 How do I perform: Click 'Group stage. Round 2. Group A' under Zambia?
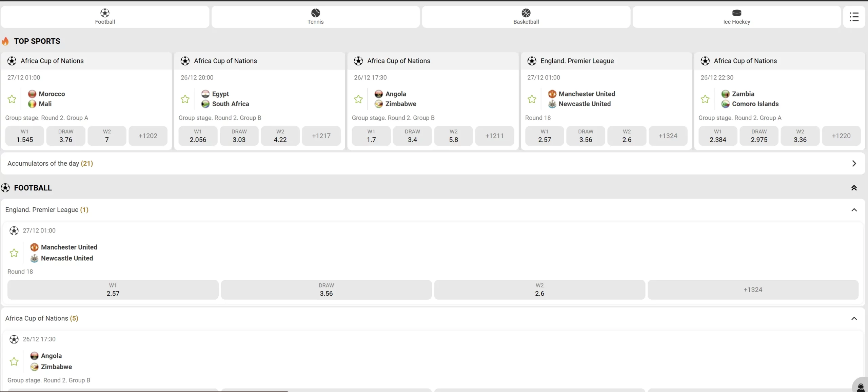coord(740,118)
